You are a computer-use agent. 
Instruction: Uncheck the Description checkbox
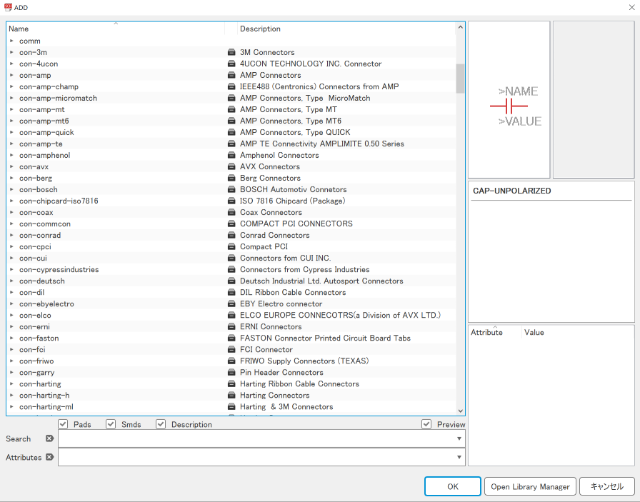pyautogui.click(x=161, y=424)
